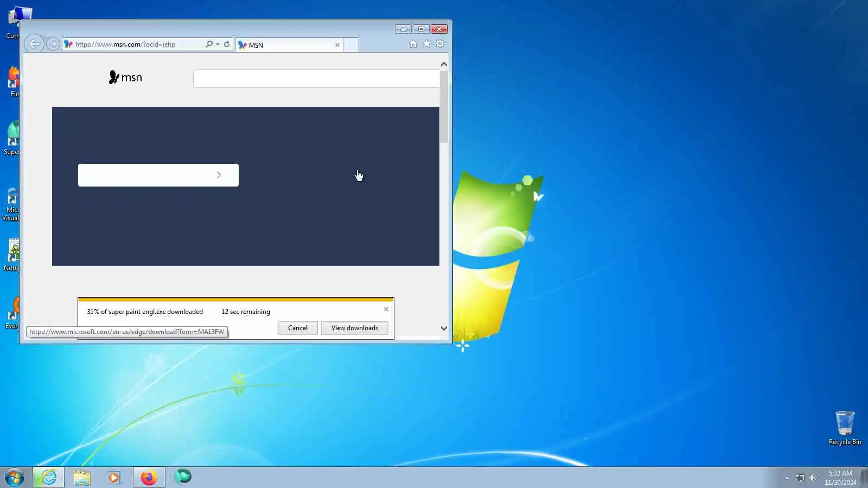
Task: Select the Notepad++ desktop shortcut
Action: pos(12,255)
